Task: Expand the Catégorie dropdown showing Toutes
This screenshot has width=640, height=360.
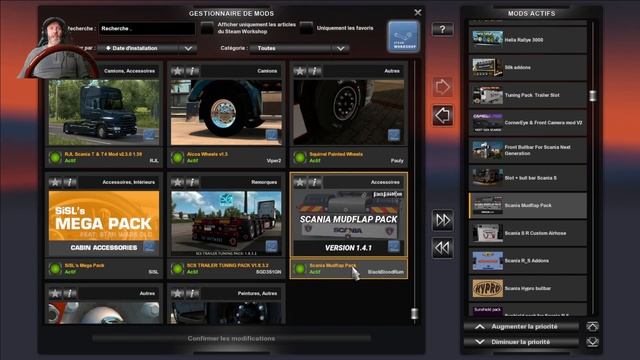Action: [x=299, y=48]
